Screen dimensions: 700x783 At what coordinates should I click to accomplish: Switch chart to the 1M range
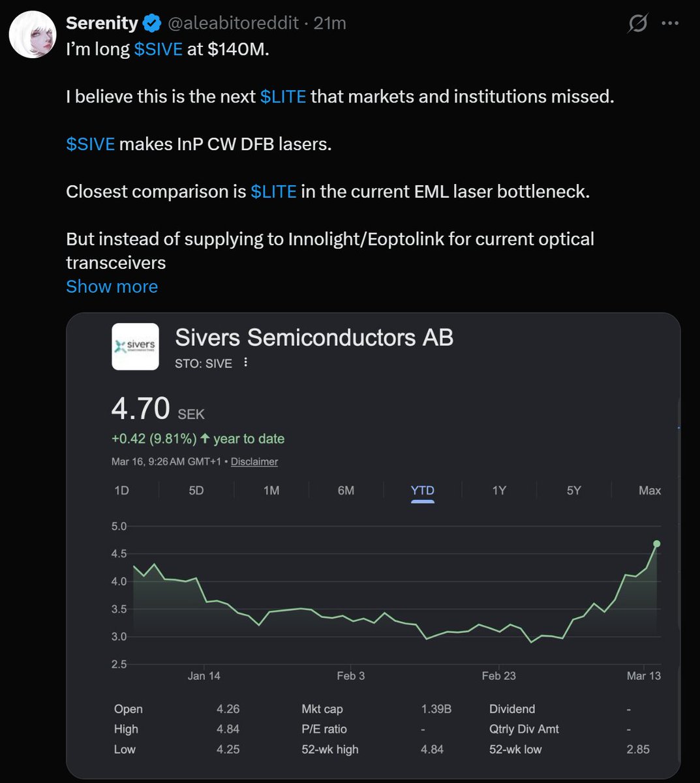(271, 490)
